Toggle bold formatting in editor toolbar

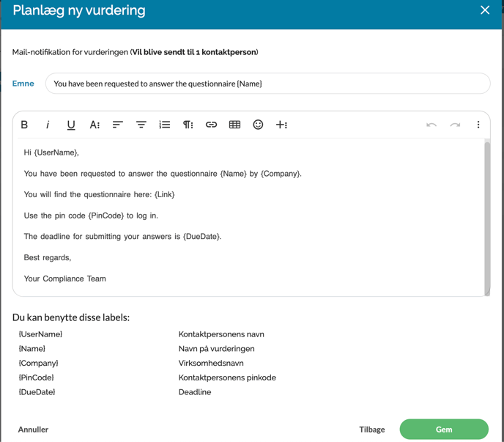24,125
